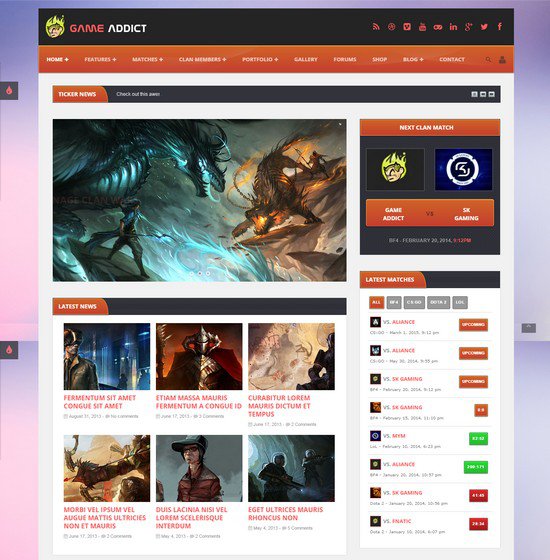This screenshot has height=560, width=550.
Task: Click the Game Addict vs SK Gaming button
Action: tap(430, 214)
